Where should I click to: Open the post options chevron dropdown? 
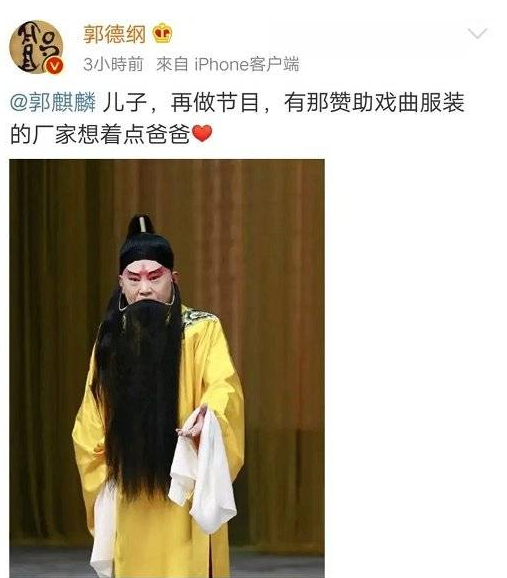pyautogui.click(x=477, y=33)
